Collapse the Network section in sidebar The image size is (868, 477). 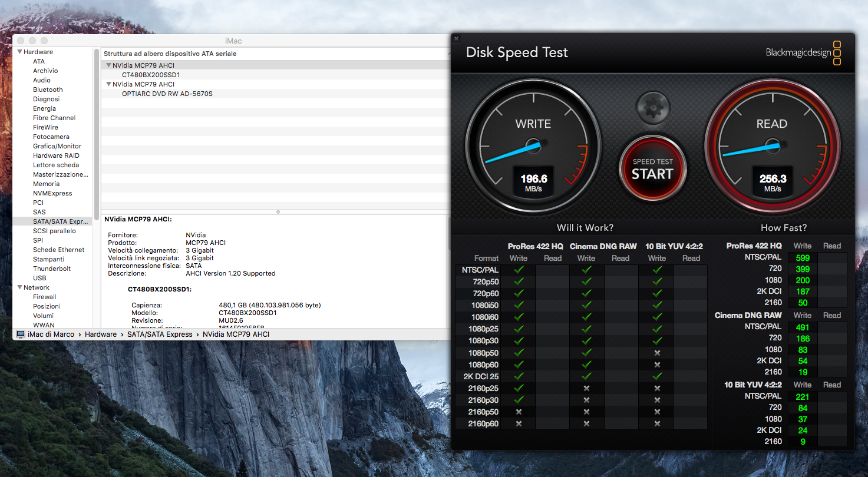pos(19,287)
